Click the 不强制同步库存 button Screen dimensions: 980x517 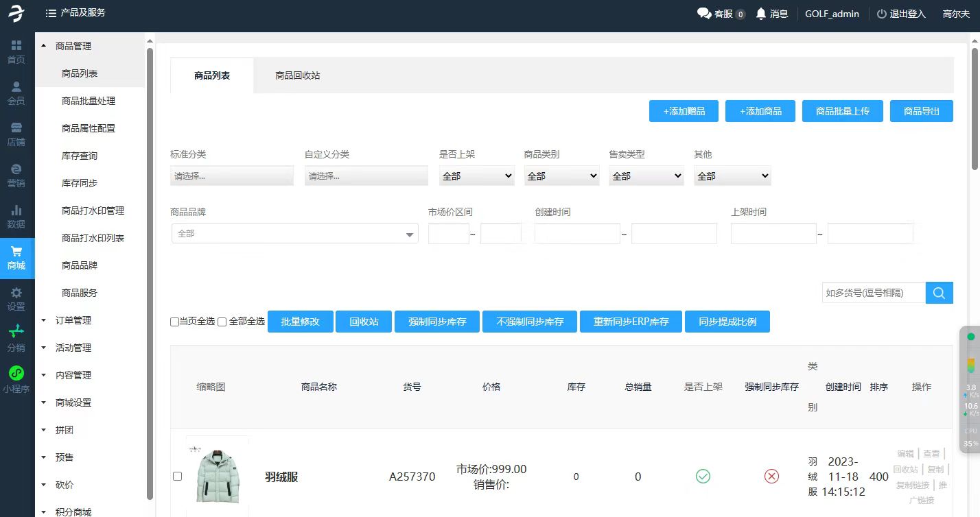530,322
